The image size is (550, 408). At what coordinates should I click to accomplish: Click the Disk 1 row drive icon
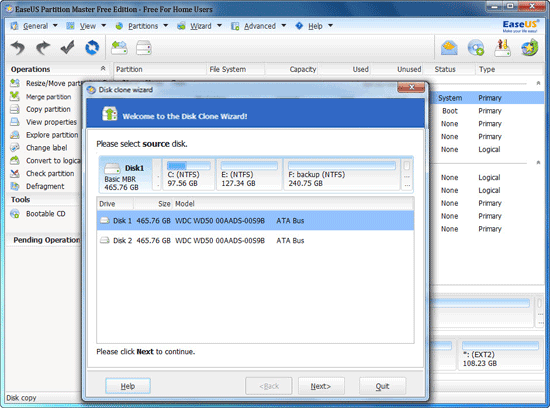click(x=105, y=221)
